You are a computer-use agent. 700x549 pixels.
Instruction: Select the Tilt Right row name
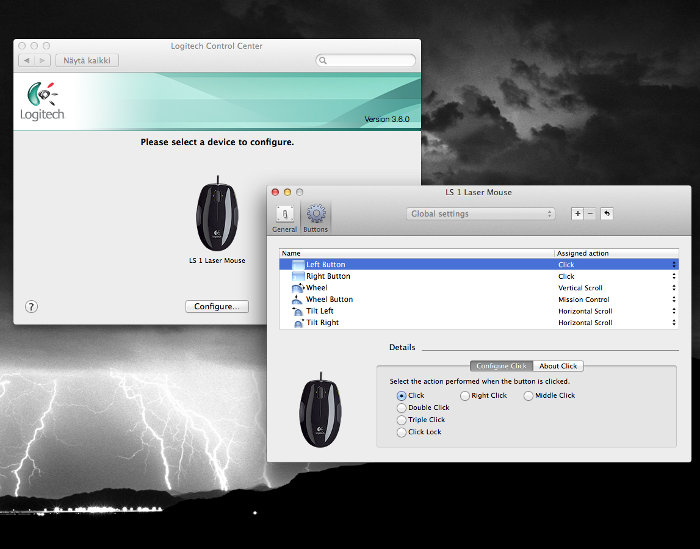point(322,323)
